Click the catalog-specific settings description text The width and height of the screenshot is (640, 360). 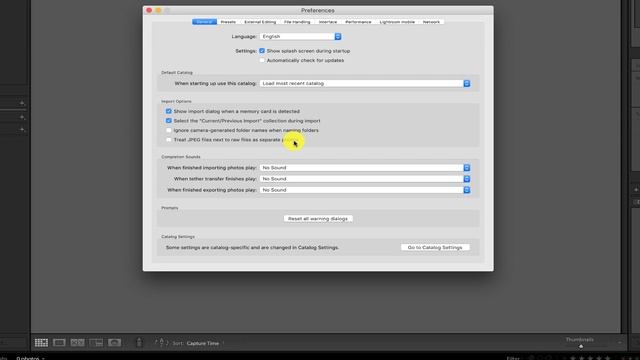[252, 248]
